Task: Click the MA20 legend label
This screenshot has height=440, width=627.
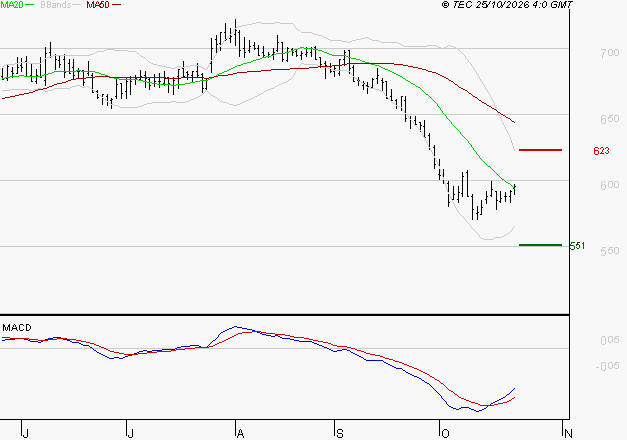Action: [x=12, y=5]
